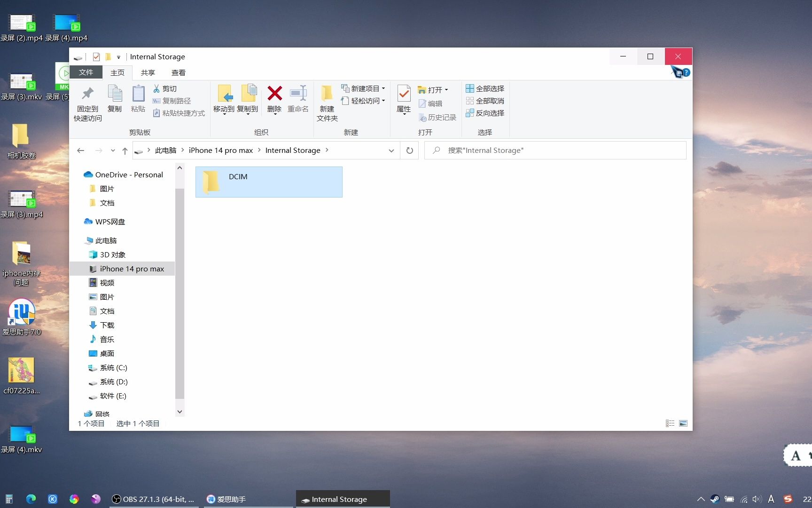Open 软件 (E:) drive
Screen dimensions: 812x508
(x=108, y=396)
